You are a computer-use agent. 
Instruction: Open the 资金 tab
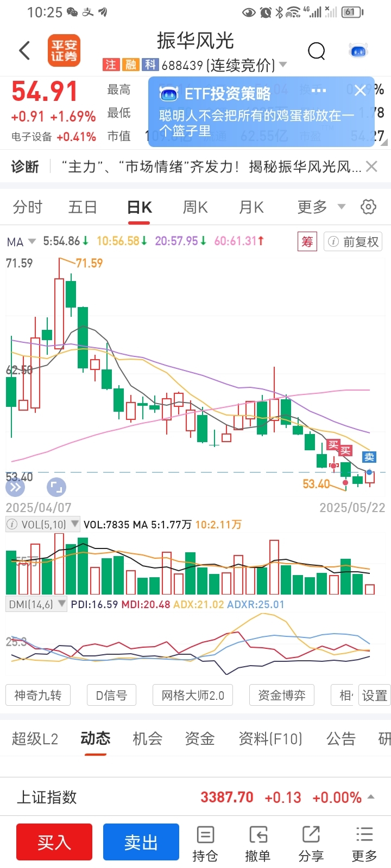pos(200,738)
